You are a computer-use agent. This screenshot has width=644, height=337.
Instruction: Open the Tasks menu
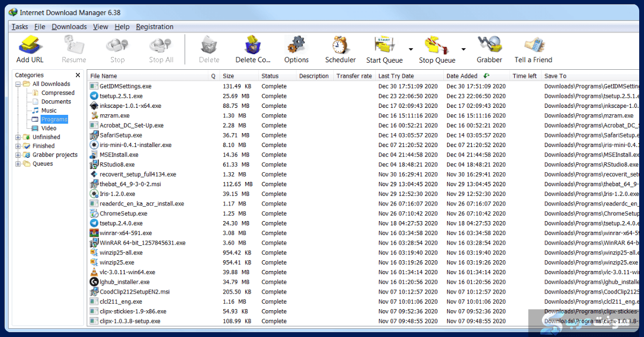(20, 27)
